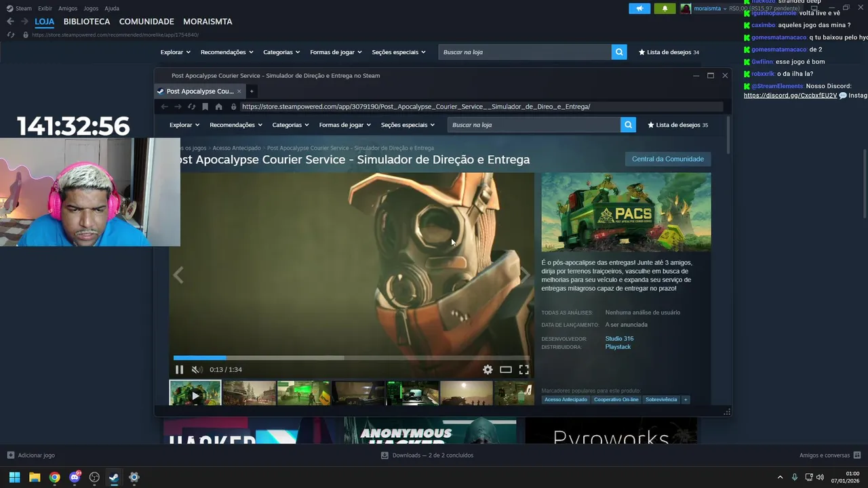
Task: Open Google Chrome from the taskbar
Action: (54, 477)
